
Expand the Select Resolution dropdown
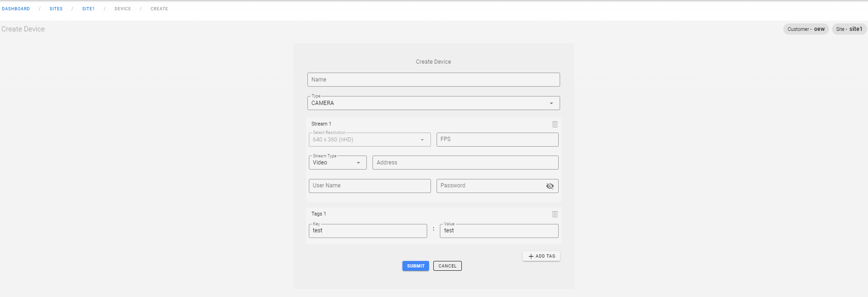pos(369,140)
